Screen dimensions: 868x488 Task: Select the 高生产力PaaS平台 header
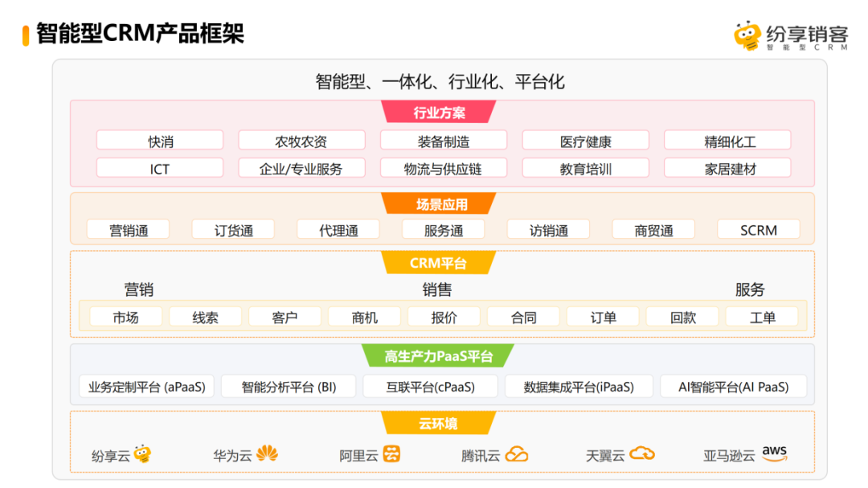click(x=438, y=355)
